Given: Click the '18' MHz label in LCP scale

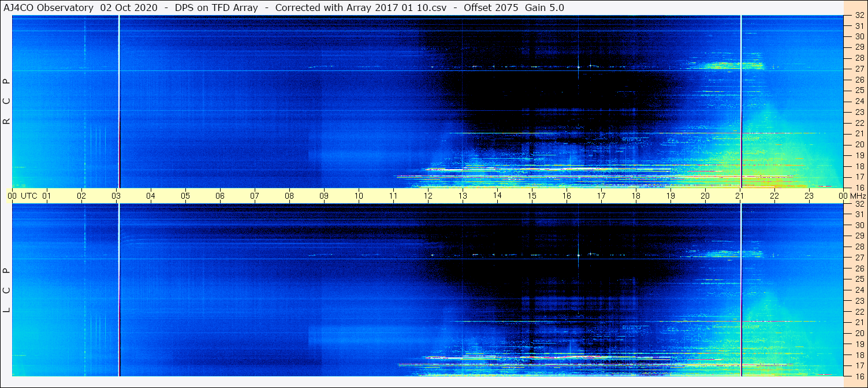Looking at the screenshot, I should coord(859,355).
